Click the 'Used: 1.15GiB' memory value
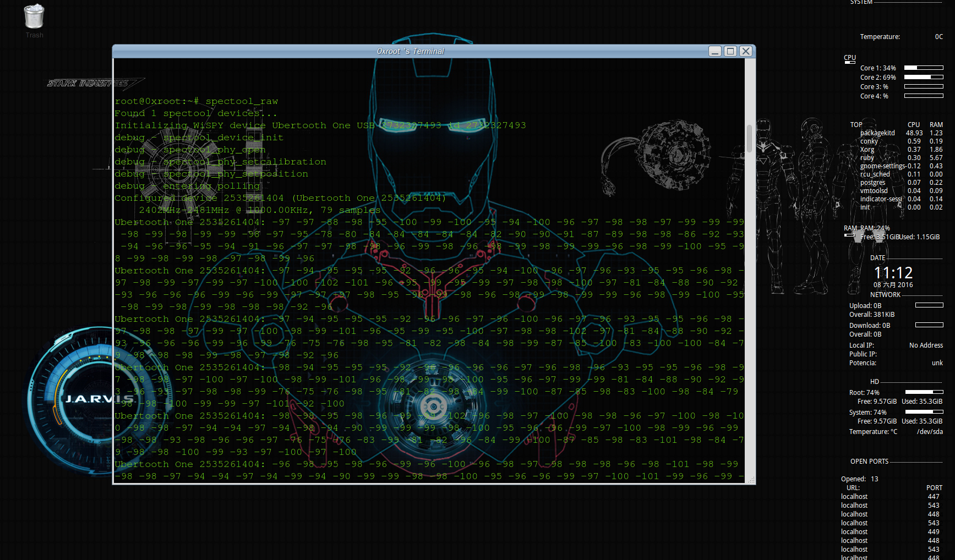955x560 pixels. tap(919, 237)
